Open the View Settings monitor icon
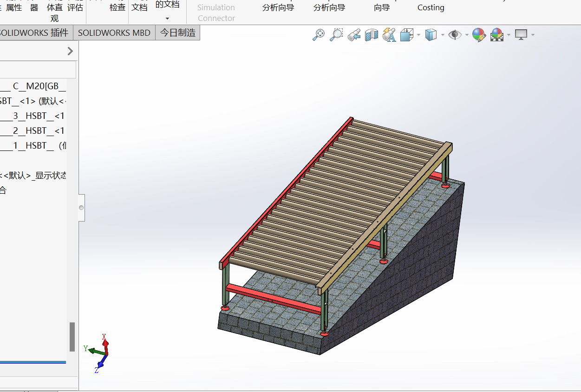Screen dimensions: 581x392 [521, 35]
